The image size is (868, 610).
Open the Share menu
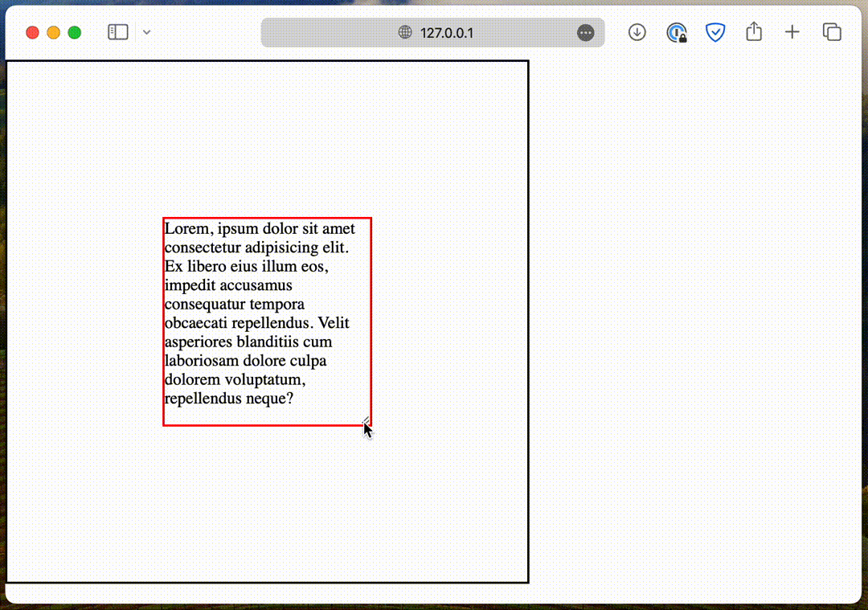click(x=753, y=32)
